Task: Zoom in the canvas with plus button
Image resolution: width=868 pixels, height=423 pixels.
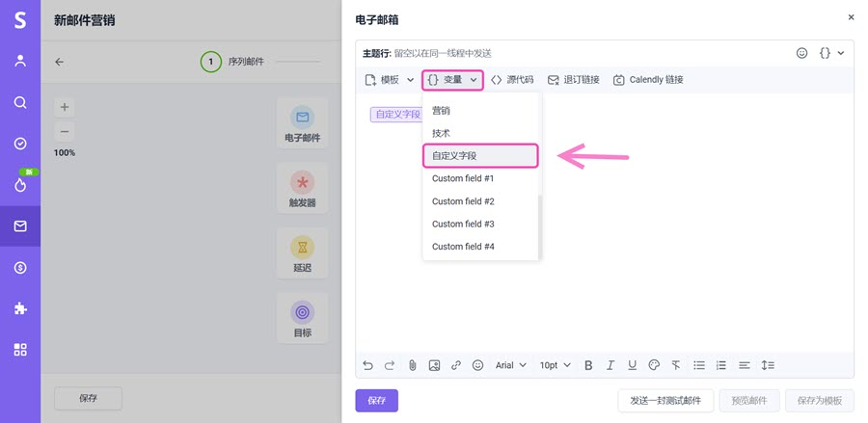Action: click(x=65, y=107)
